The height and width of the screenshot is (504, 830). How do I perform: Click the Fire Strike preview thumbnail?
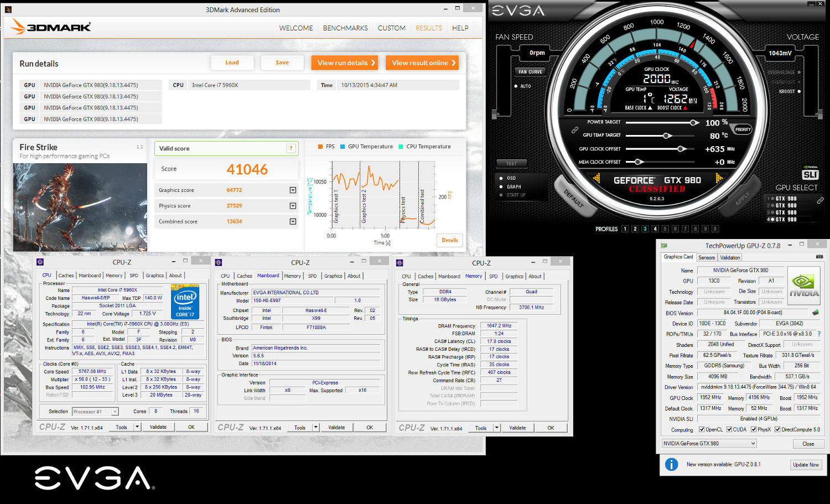point(80,207)
